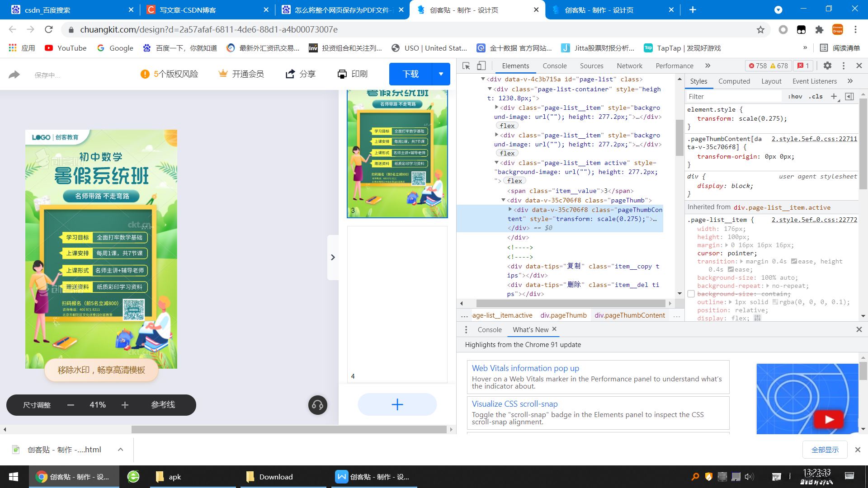Toggle the computed styles sidebar icon
This screenshot has width=868, height=488.
[x=849, y=96]
